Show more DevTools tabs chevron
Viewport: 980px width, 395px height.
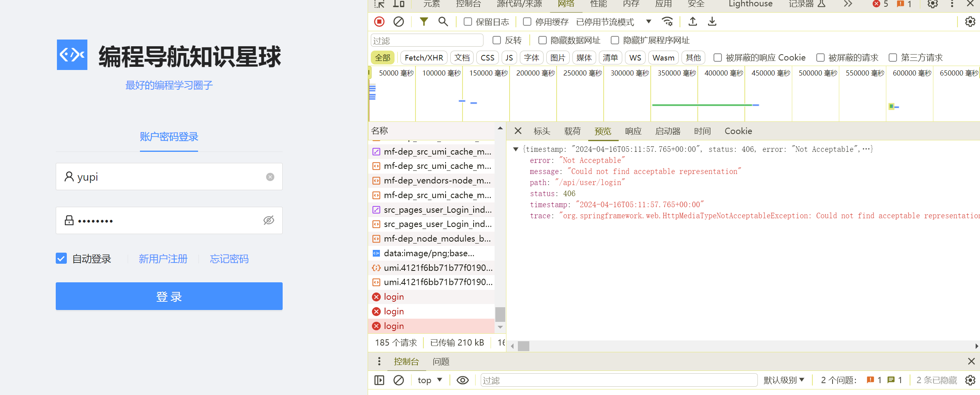[x=848, y=4]
